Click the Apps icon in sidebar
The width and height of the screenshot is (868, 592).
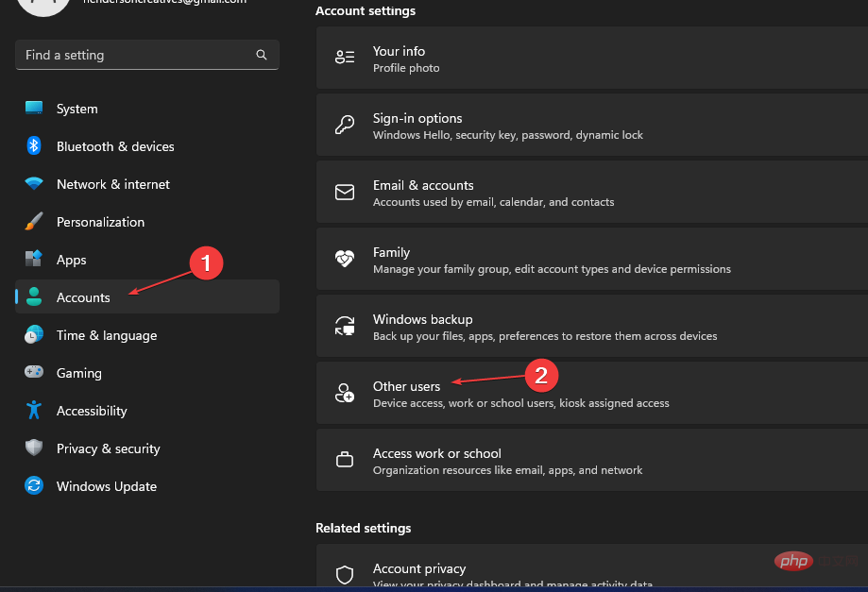[34, 259]
